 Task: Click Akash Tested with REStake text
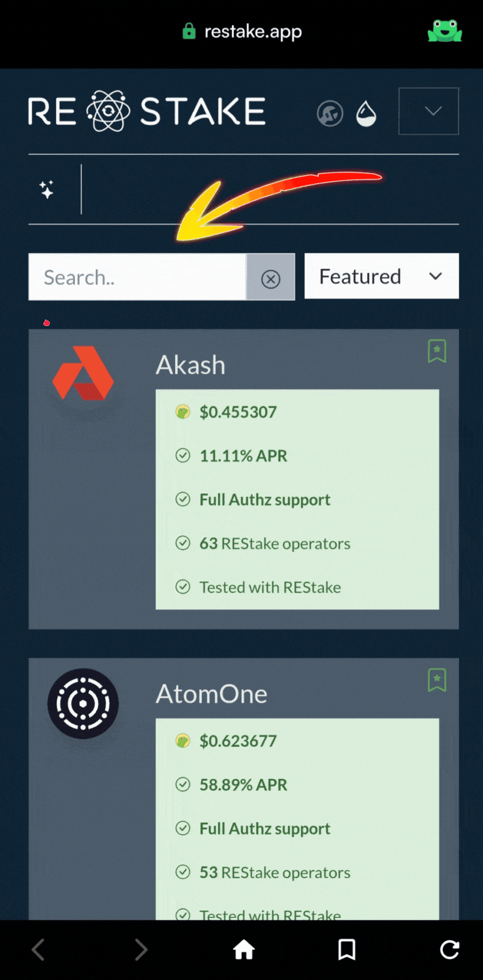[x=270, y=587]
